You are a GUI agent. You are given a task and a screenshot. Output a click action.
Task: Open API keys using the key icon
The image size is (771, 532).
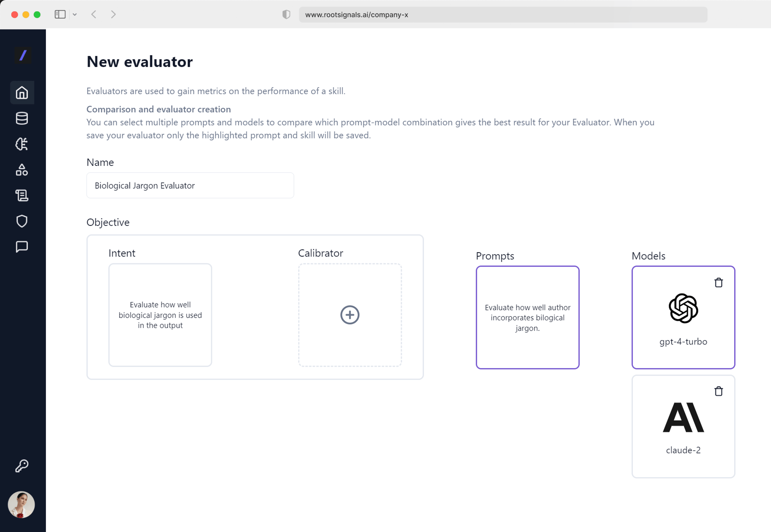[x=22, y=466]
